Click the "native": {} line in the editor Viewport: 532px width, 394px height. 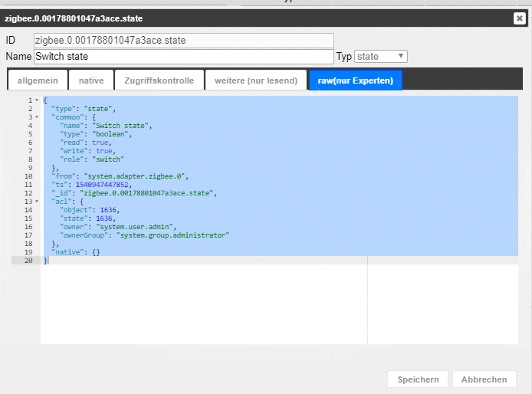(75, 252)
